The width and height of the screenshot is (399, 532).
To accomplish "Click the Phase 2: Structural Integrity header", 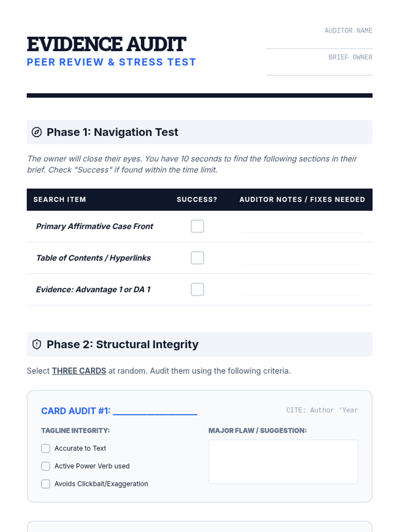I will pyautogui.click(x=122, y=344).
